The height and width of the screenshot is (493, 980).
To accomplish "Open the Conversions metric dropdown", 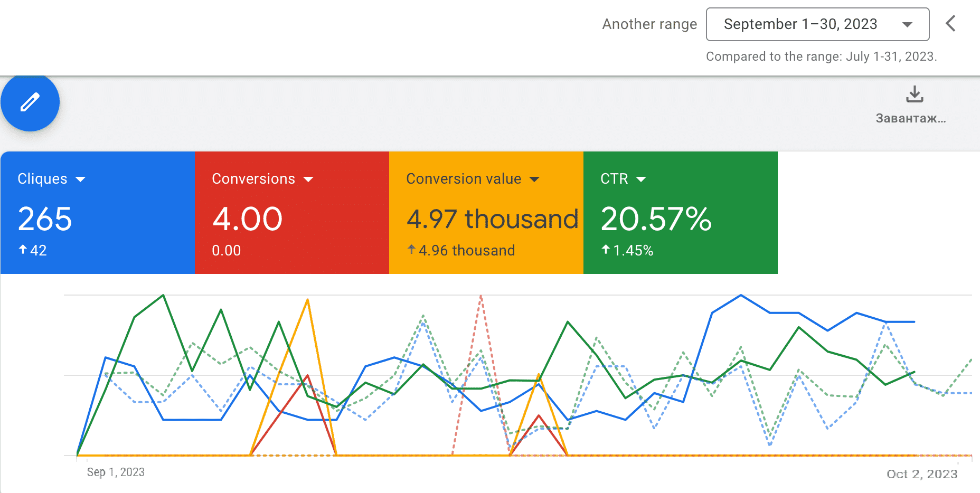I will pyautogui.click(x=309, y=179).
